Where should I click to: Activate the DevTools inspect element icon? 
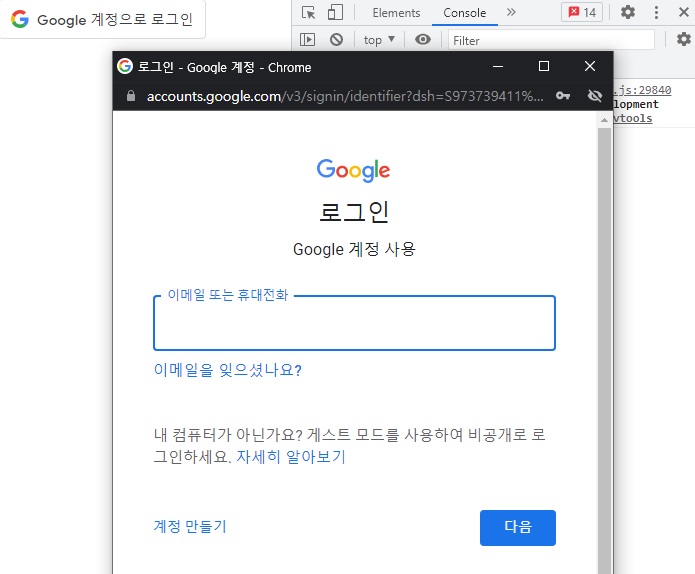click(x=308, y=12)
